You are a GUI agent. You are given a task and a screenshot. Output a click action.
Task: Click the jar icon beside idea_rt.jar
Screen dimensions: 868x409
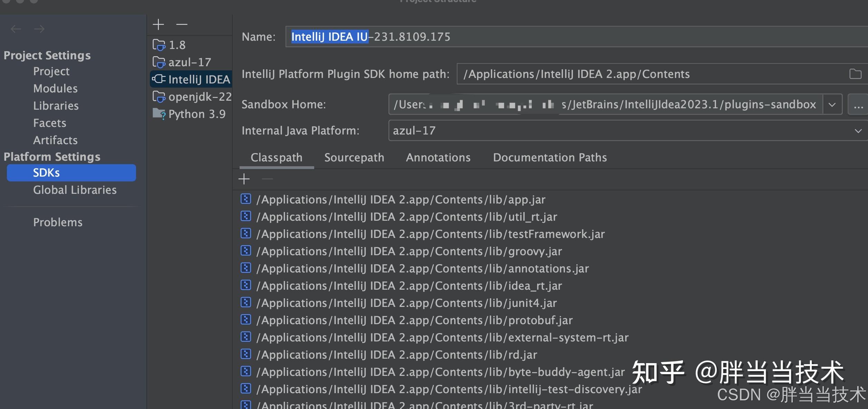(245, 285)
